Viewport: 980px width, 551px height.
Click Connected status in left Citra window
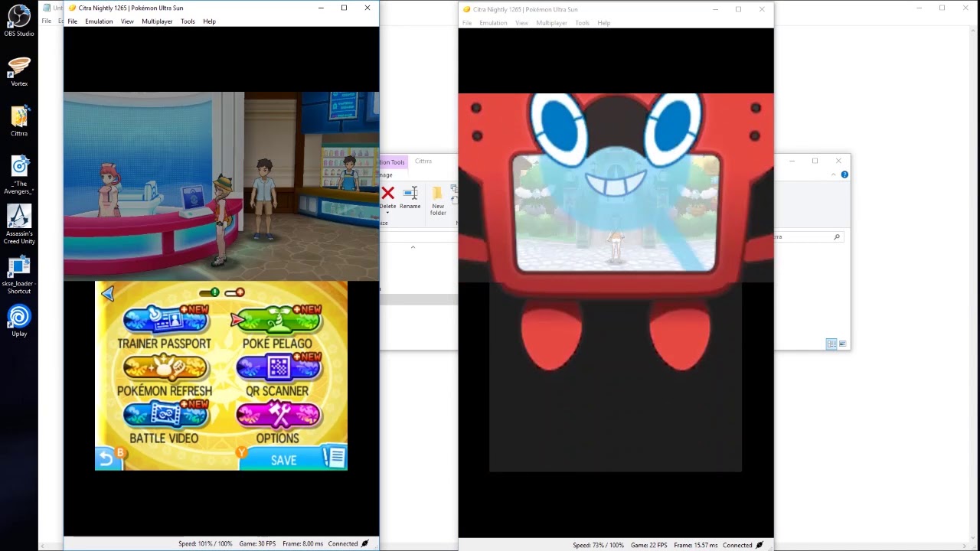[x=343, y=544]
